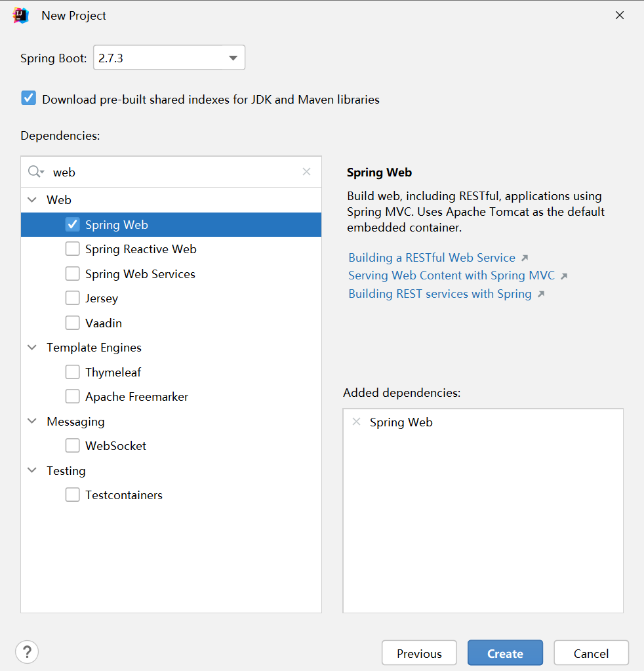Collapse the Web category
This screenshot has height=671, width=644.
32,199
